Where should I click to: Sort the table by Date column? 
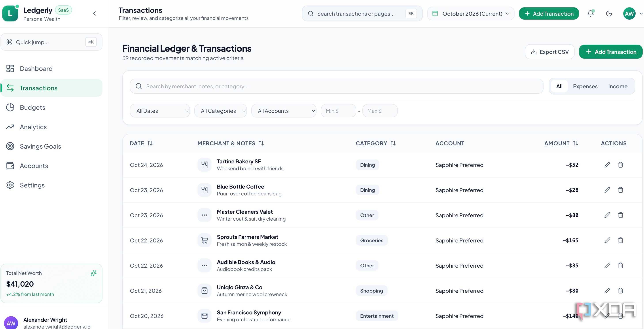pyautogui.click(x=141, y=143)
